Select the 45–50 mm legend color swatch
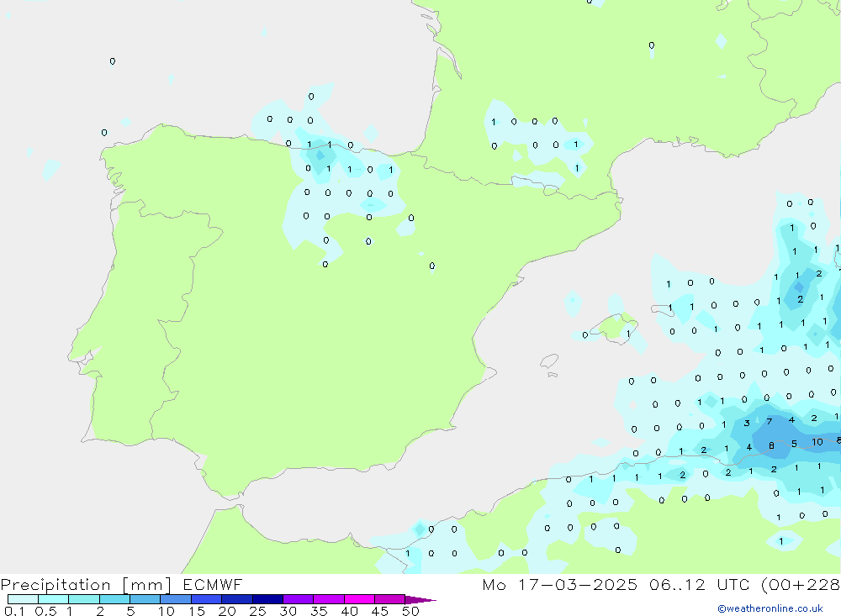Viewport: 841px width, 616px height. click(x=390, y=599)
